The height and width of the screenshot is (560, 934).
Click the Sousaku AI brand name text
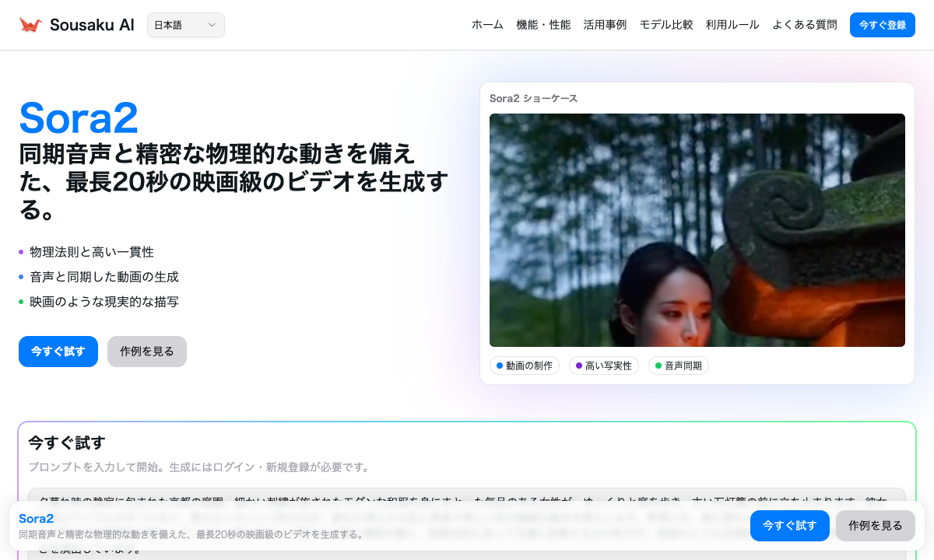92,25
